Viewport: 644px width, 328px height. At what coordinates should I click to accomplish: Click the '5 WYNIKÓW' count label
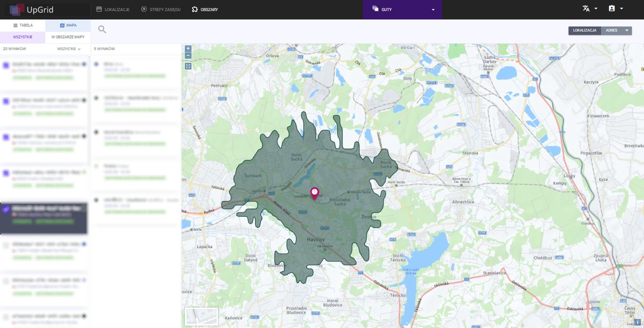click(x=104, y=49)
